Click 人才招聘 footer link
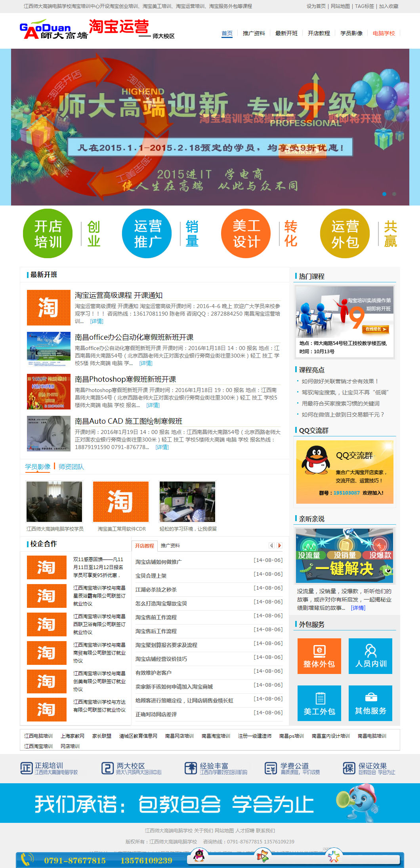Screen dimensions: 420x868 point(245,831)
